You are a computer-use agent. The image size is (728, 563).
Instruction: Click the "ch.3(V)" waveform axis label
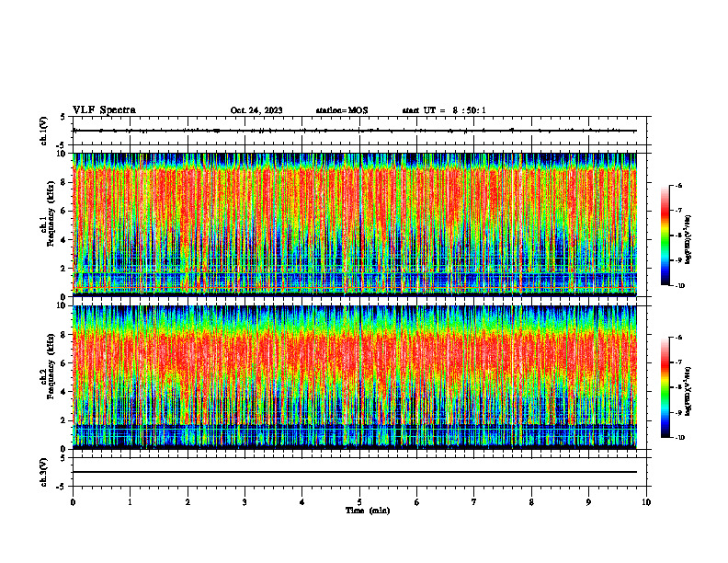point(43,472)
